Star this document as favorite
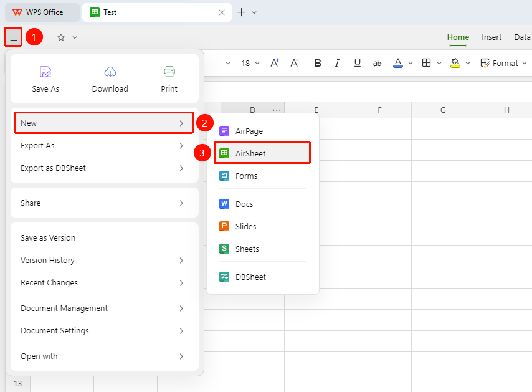This screenshot has width=532, height=392. click(x=61, y=37)
